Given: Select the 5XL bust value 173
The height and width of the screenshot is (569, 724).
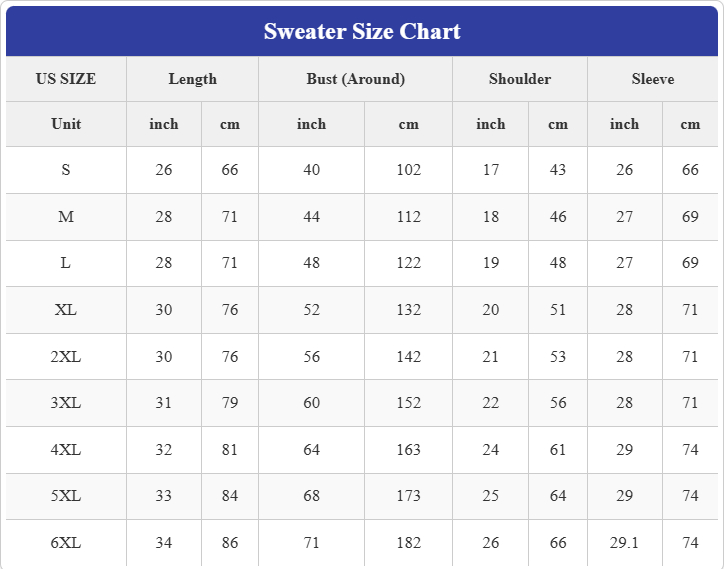Looking at the screenshot, I should (409, 496).
